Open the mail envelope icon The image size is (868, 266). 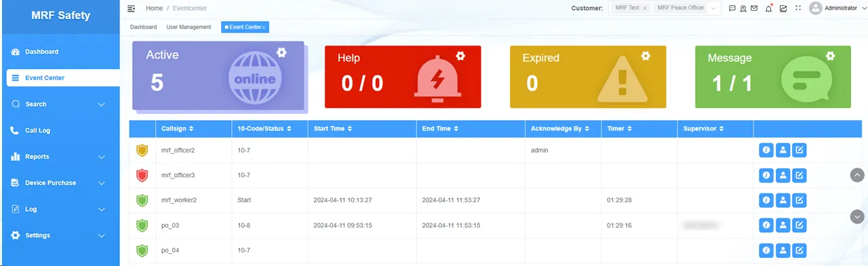pyautogui.click(x=754, y=8)
